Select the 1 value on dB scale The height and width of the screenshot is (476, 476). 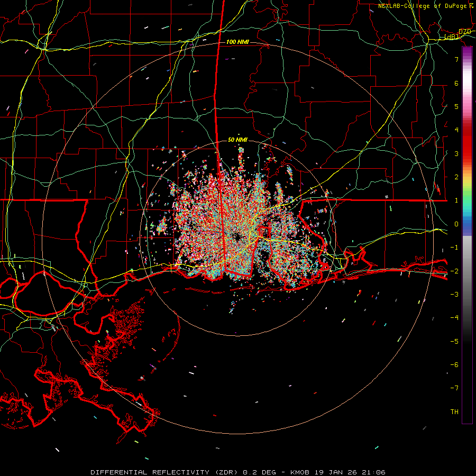click(x=456, y=200)
